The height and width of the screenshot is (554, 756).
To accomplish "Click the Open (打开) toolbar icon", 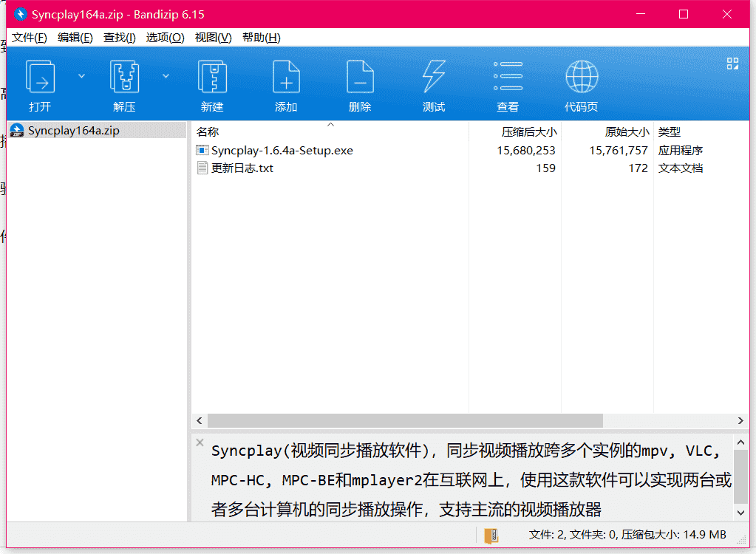I will click(40, 77).
